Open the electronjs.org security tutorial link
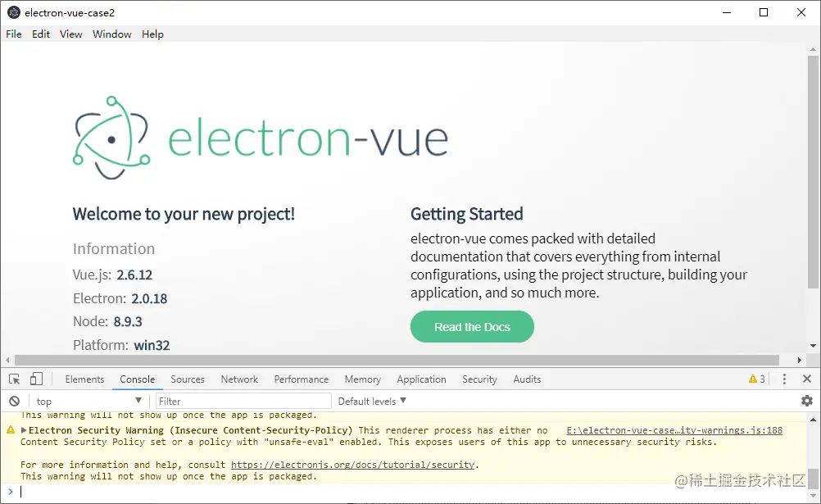 (353, 464)
